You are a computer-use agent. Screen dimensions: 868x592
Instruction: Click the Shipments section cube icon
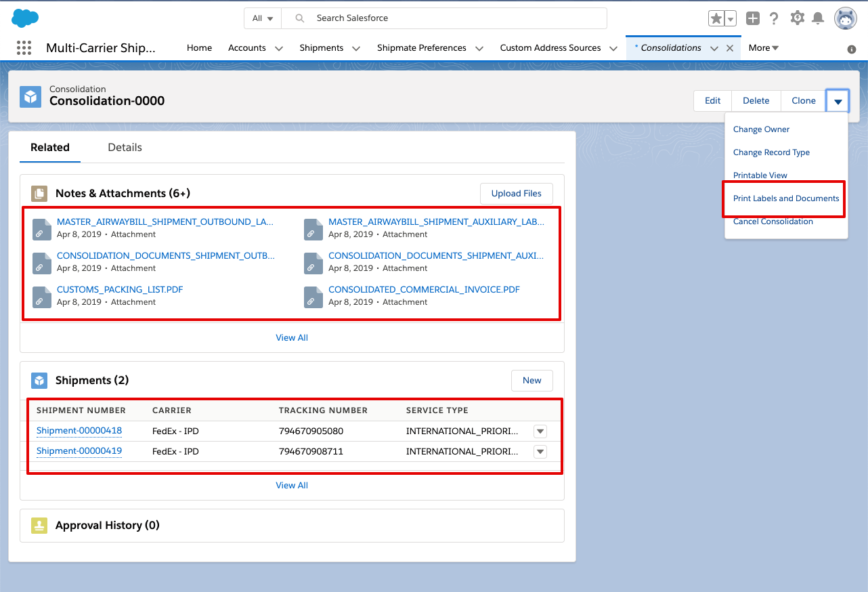(x=39, y=380)
